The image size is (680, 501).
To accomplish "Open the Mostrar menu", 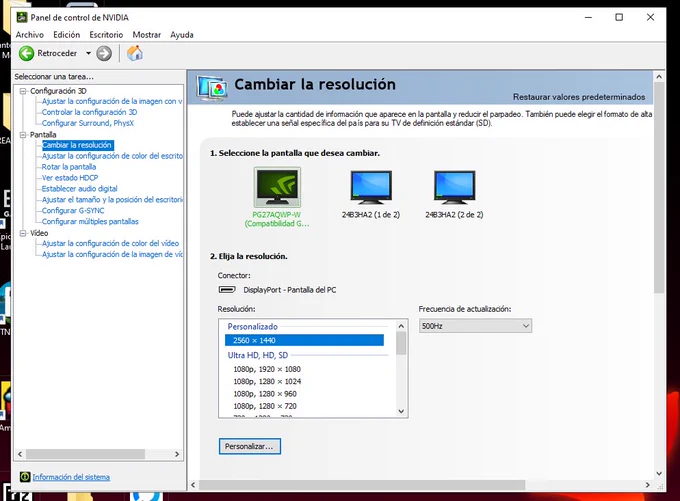I will [x=147, y=35].
